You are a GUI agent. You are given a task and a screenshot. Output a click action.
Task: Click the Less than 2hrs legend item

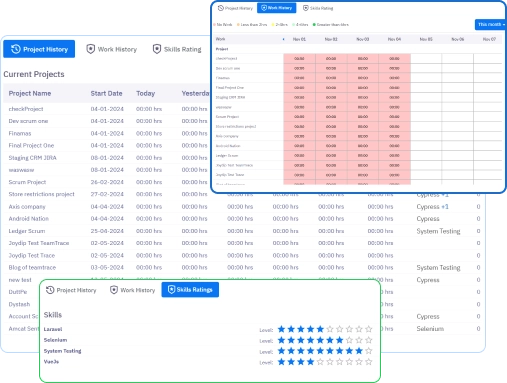pos(252,25)
